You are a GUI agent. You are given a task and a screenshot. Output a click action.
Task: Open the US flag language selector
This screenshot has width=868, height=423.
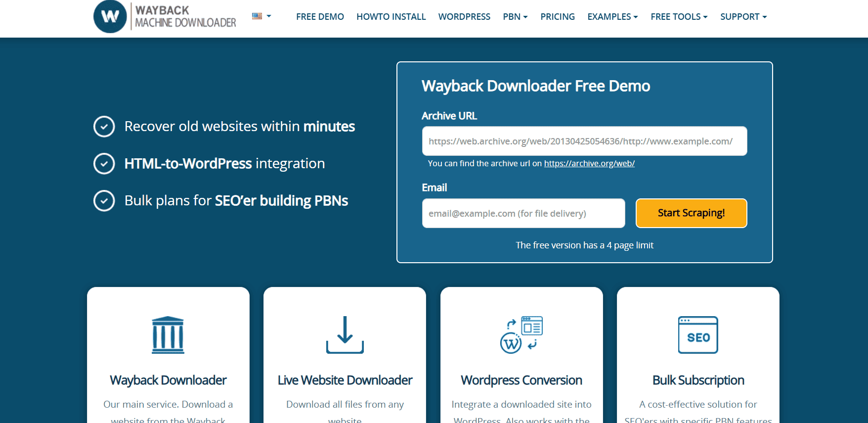[261, 16]
